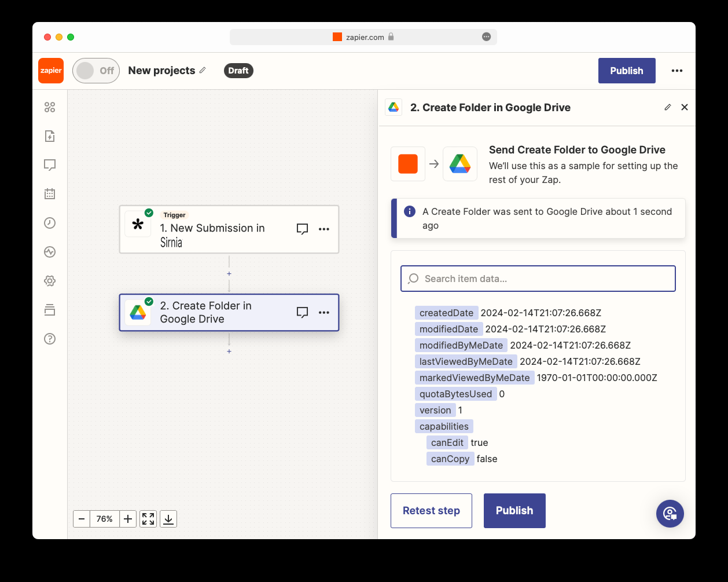
Task: Open more options for Sirnia trigger step
Action: [x=324, y=229]
